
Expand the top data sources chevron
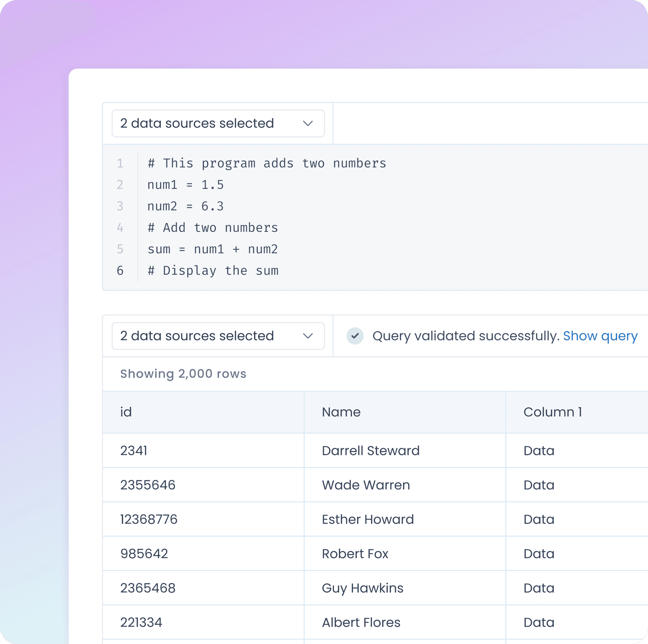click(308, 124)
